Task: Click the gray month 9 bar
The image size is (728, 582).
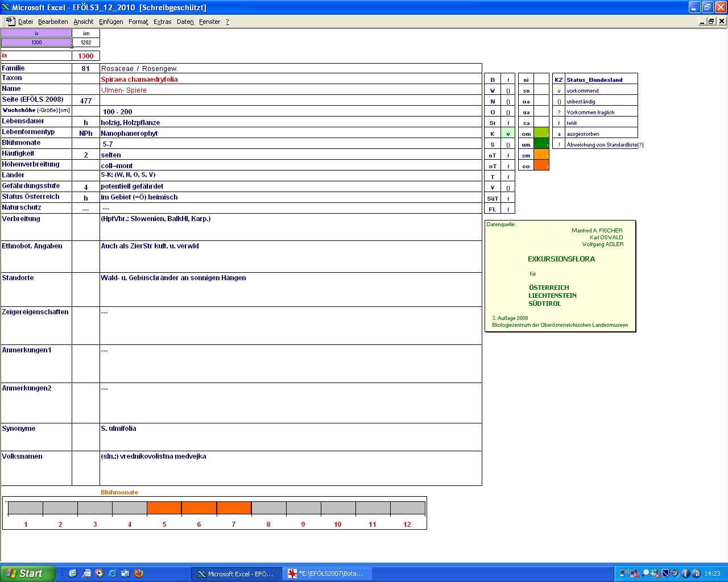Action: 303,508
